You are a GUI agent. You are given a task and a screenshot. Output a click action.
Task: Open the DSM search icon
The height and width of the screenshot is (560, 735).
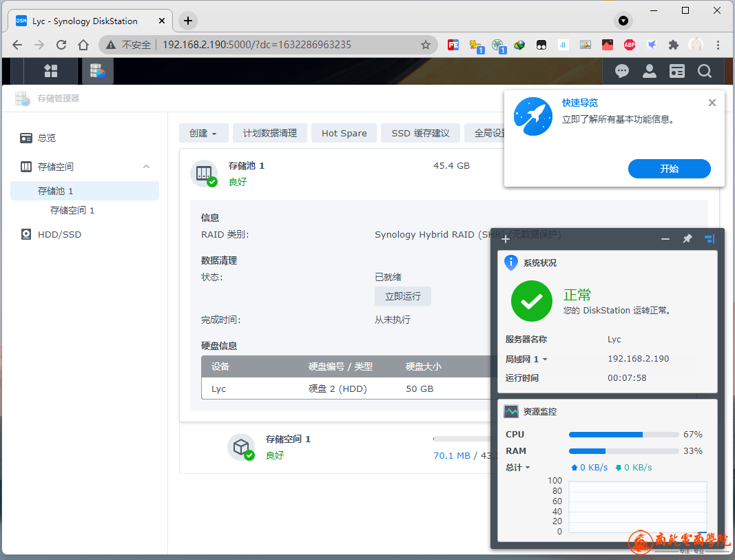pos(705,71)
